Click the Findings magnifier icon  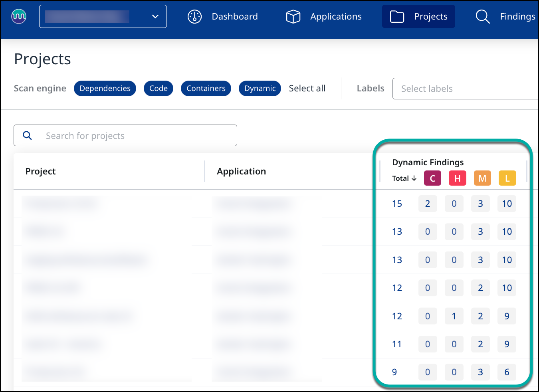(483, 16)
